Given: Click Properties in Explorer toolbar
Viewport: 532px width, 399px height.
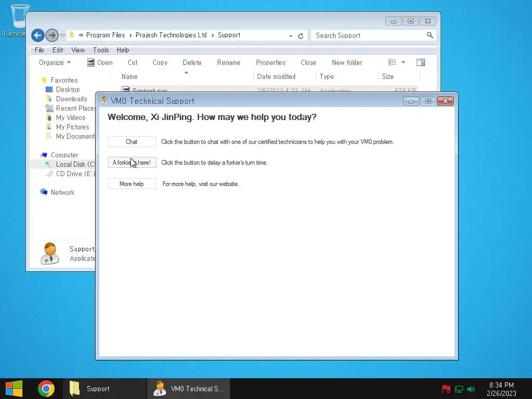Looking at the screenshot, I should [271, 62].
